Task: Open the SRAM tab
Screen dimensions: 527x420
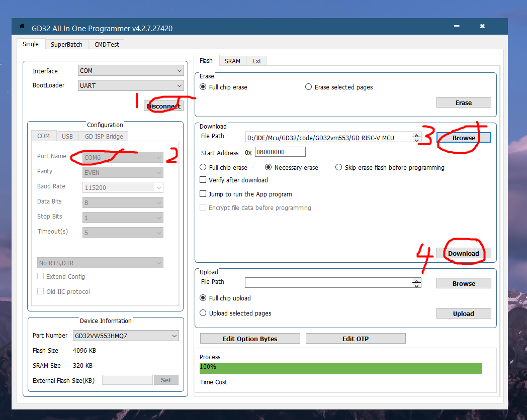Action: (232, 61)
